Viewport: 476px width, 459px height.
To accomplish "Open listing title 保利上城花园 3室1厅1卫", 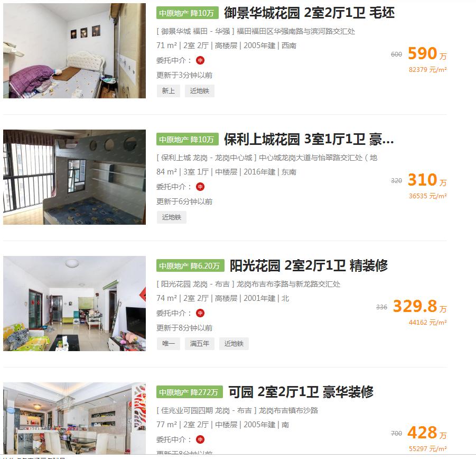I will coord(309,140).
